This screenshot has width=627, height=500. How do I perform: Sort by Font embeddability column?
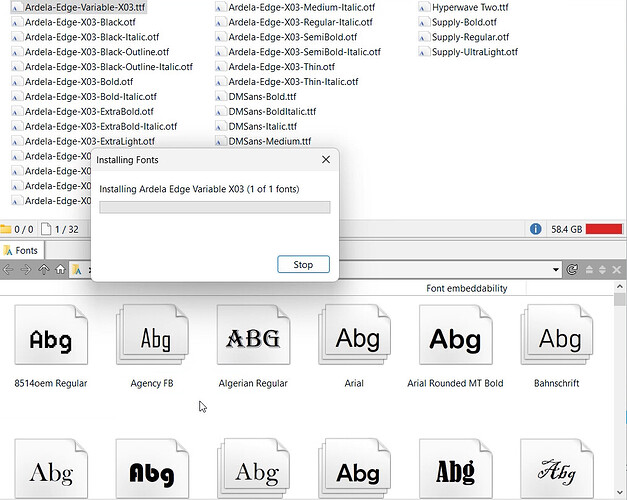467,288
